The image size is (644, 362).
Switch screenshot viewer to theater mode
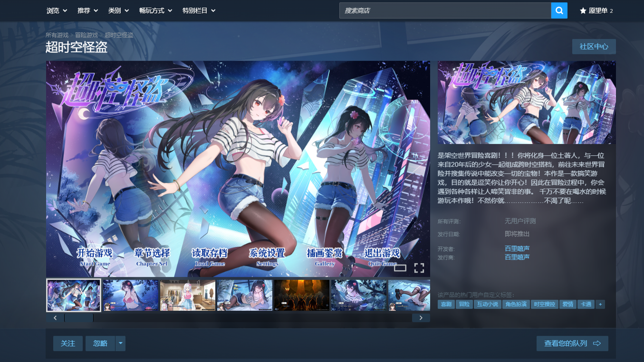pos(400,268)
